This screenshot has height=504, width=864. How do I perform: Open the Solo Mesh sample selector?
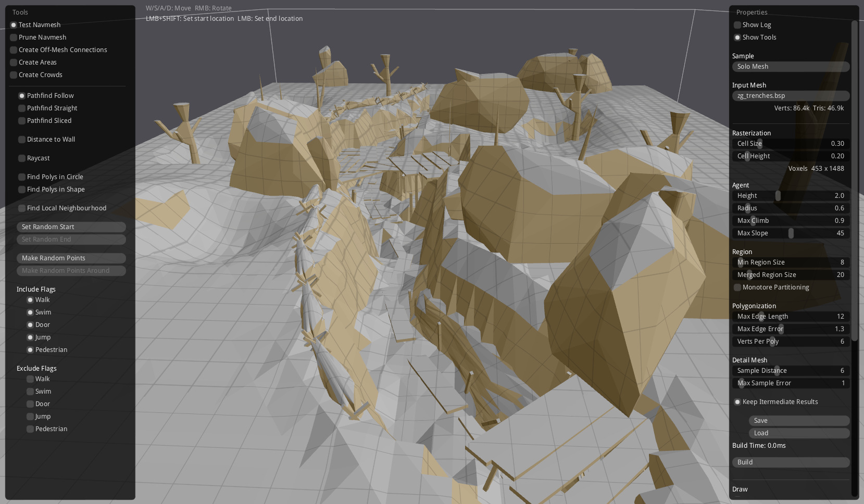point(791,67)
